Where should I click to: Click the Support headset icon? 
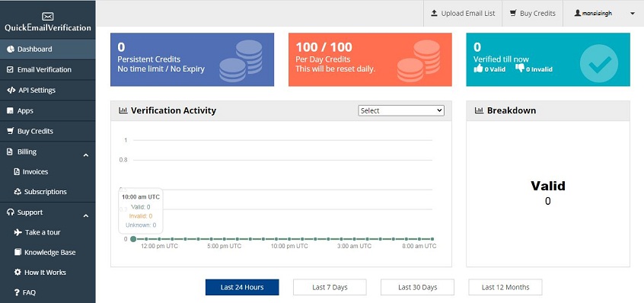tap(11, 212)
